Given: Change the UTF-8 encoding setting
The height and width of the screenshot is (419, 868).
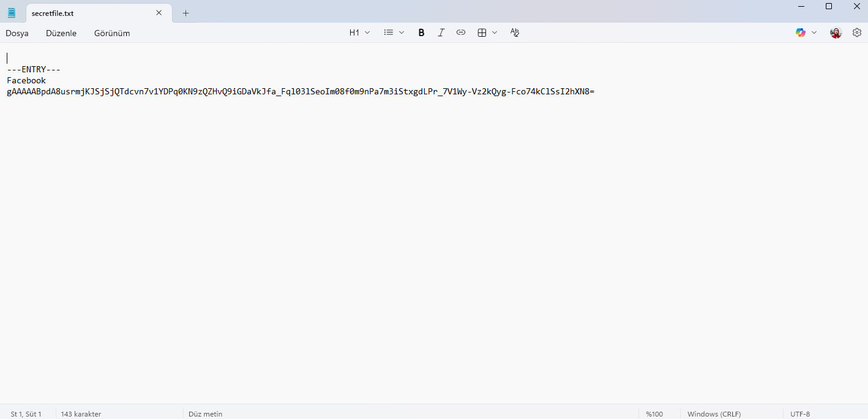Looking at the screenshot, I should click(x=799, y=413).
